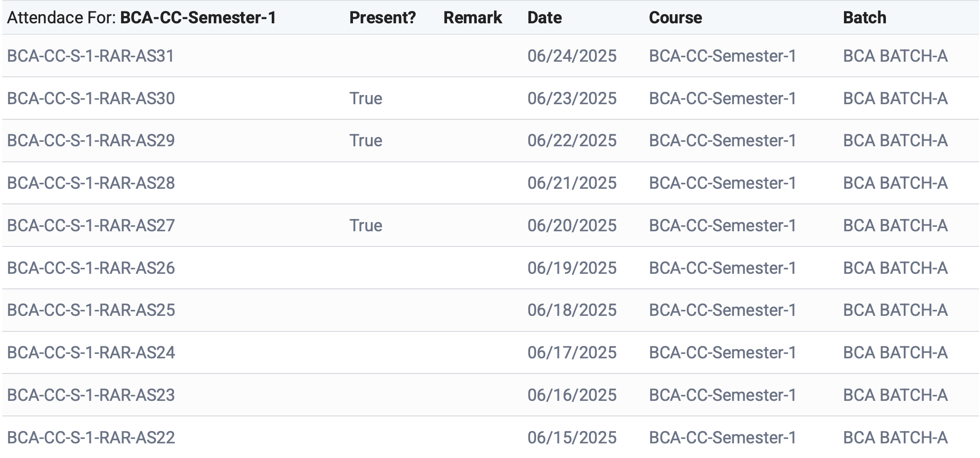Viewport: 980px width, 458px height.
Task: Select the 06/24/2025 date cell
Action: 572,56
